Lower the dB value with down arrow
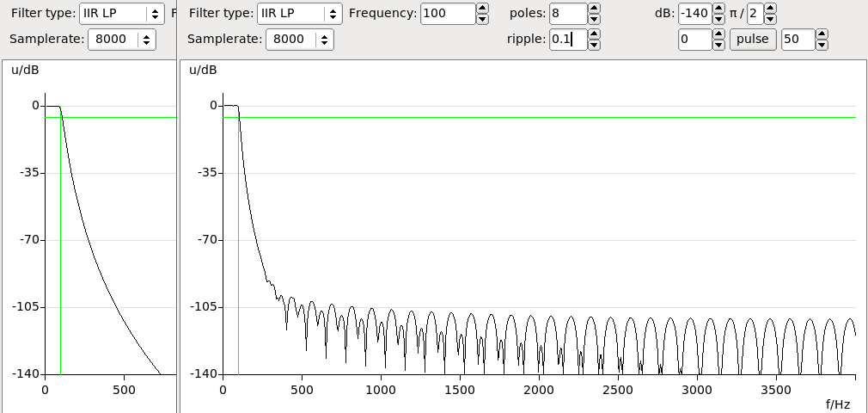This screenshot has height=413, width=868. (718, 19)
